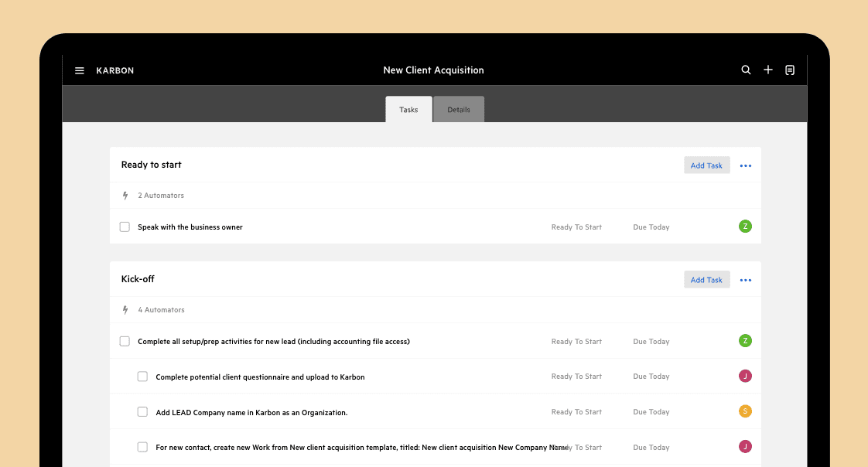Open the three-dot menu for Ready to start

click(746, 165)
